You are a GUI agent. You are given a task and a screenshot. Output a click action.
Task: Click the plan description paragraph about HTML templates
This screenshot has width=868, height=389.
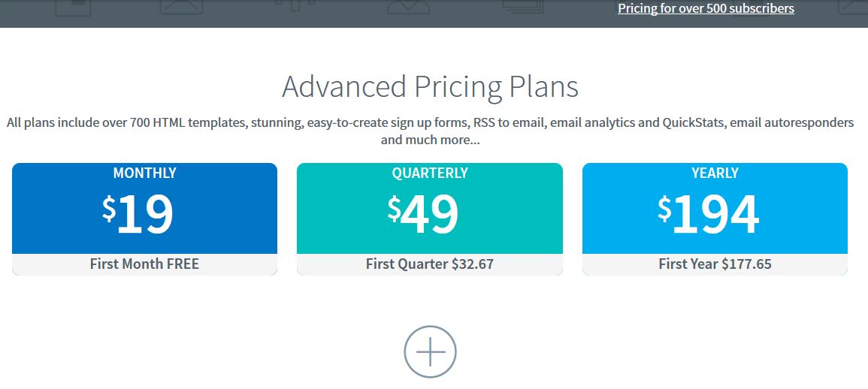click(430, 131)
